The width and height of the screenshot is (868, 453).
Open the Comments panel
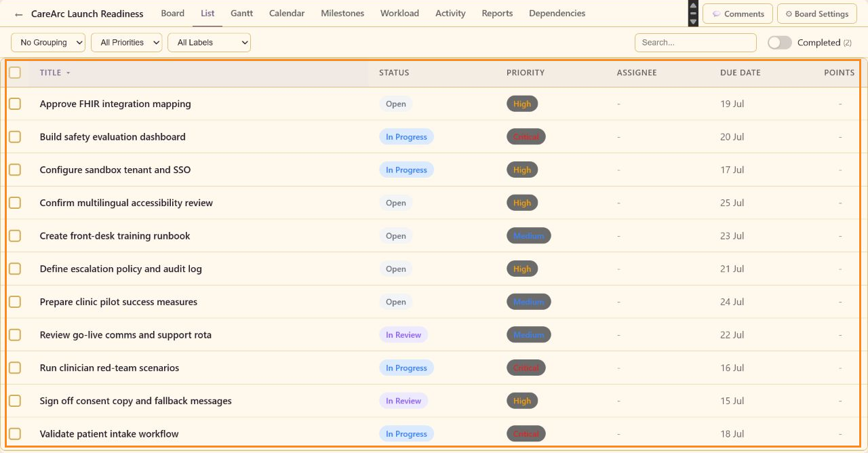coord(738,14)
